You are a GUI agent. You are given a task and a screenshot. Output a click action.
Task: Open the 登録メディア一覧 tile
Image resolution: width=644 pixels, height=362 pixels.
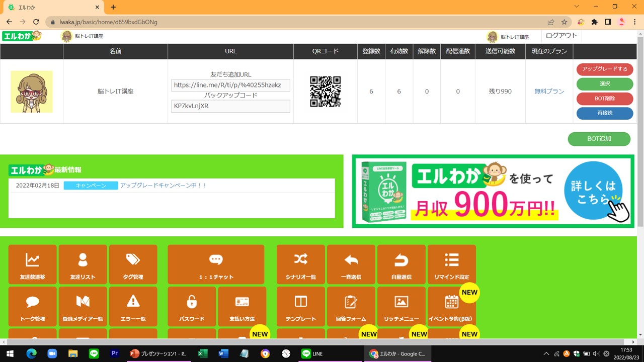pos(83,306)
